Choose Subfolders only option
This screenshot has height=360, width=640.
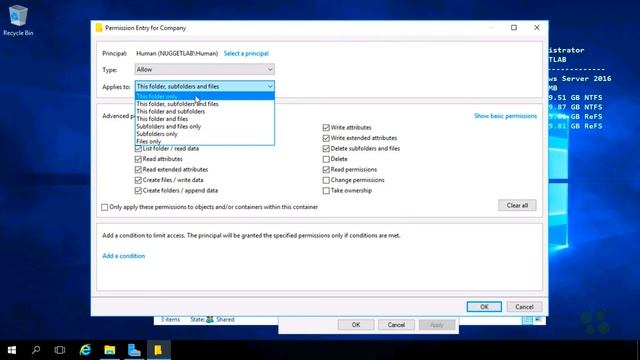coord(204,134)
